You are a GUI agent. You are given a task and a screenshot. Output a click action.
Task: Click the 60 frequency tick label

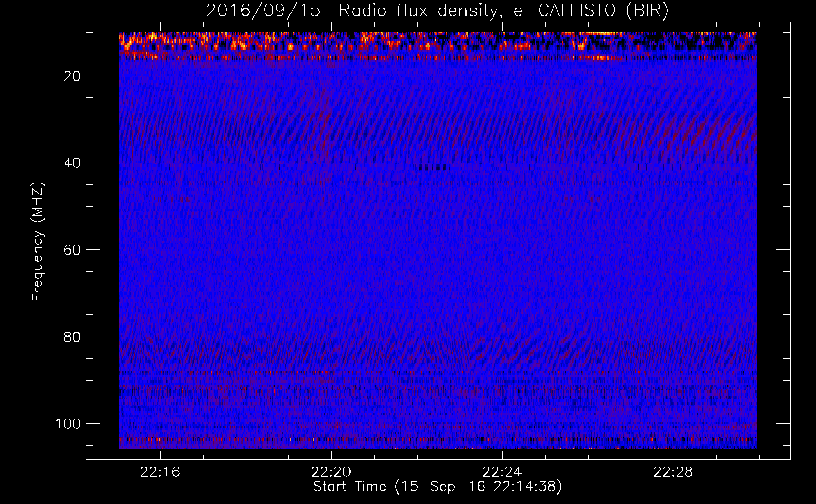[73, 250]
